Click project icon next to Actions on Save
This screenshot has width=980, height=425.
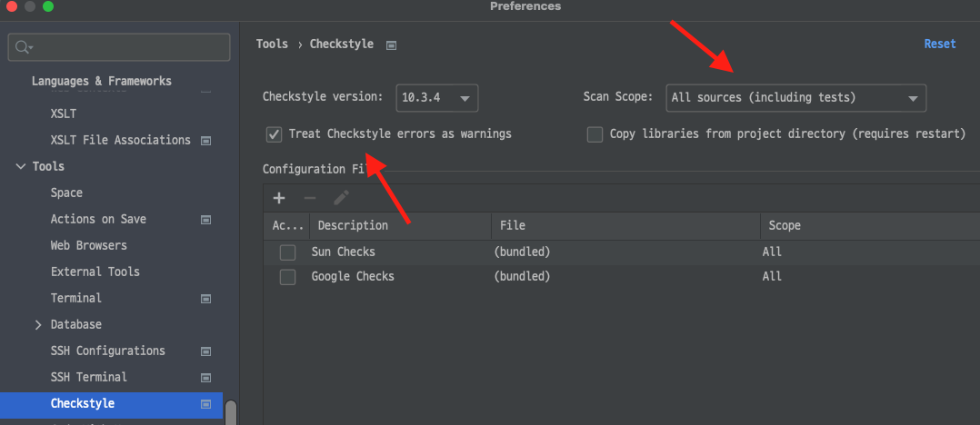[x=205, y=220]
